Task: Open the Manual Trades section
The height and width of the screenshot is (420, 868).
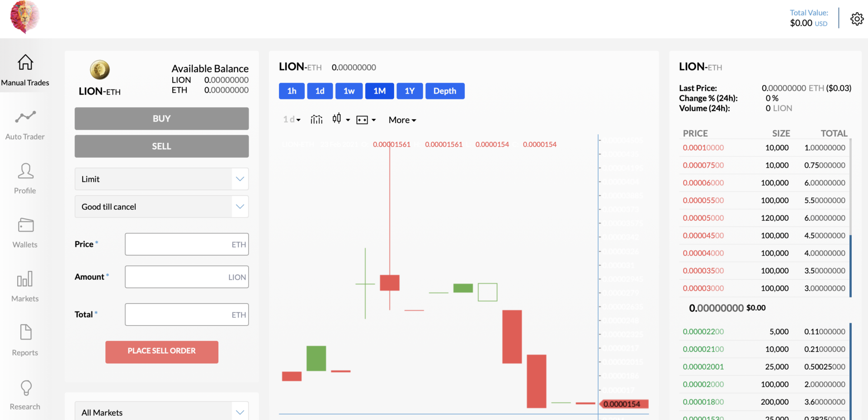Action: click(25, 70)
